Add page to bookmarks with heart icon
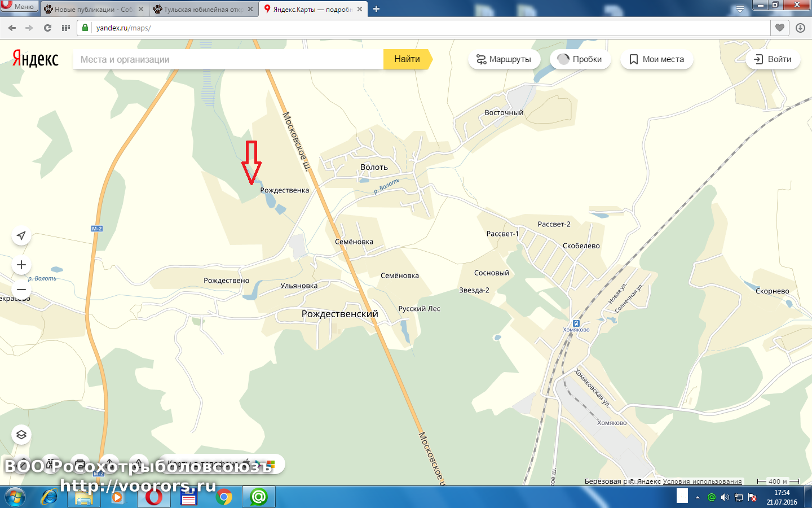Screen dimensions: 812x508 coord(780,28)
